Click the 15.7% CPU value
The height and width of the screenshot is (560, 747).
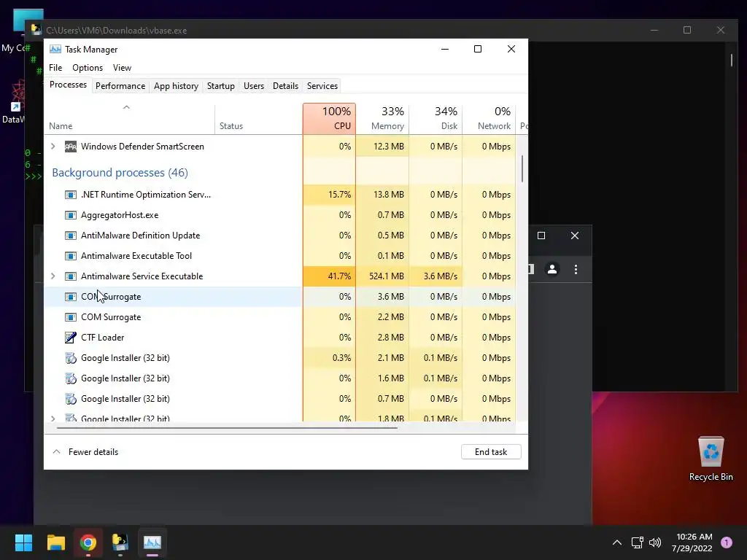(x=339, y=195)
